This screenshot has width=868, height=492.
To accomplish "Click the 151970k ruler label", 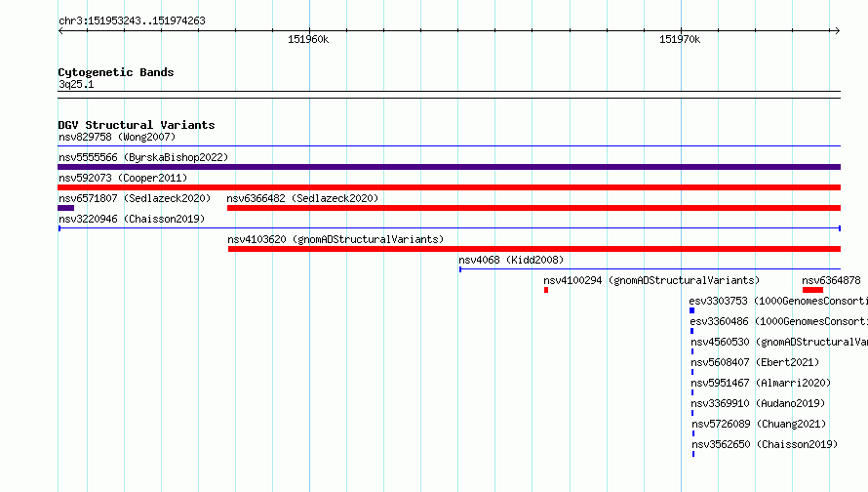I will (x=680, y=39).
